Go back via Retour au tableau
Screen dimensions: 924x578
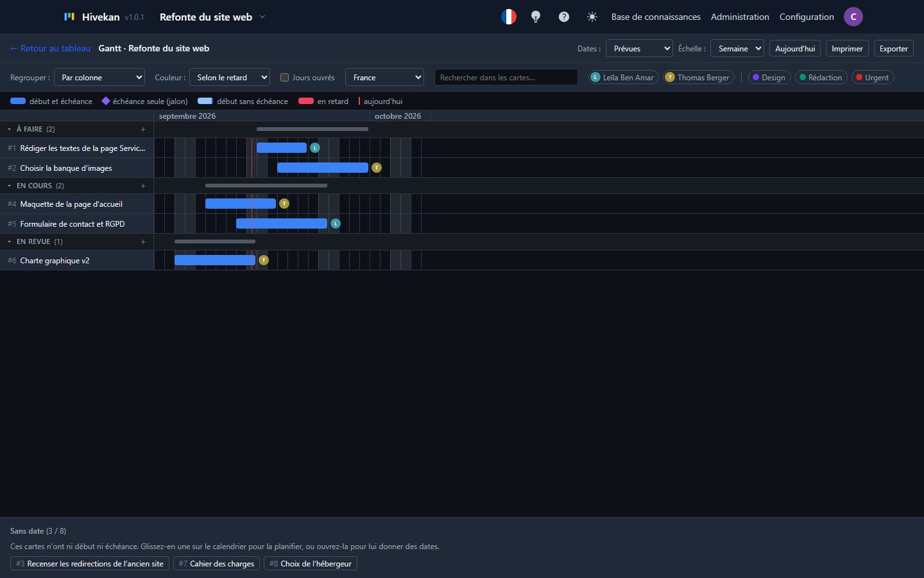point(50,48)
